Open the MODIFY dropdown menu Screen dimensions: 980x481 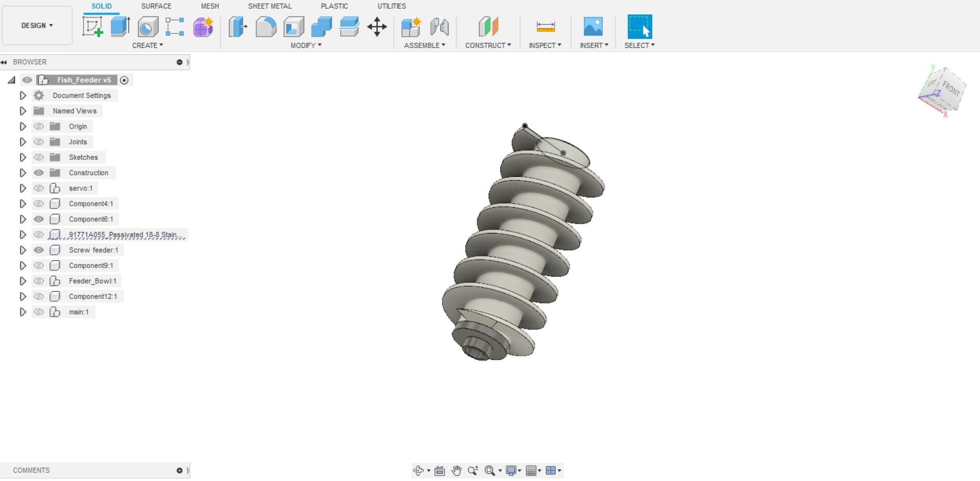pyautogui.click(x=305, y=45)
